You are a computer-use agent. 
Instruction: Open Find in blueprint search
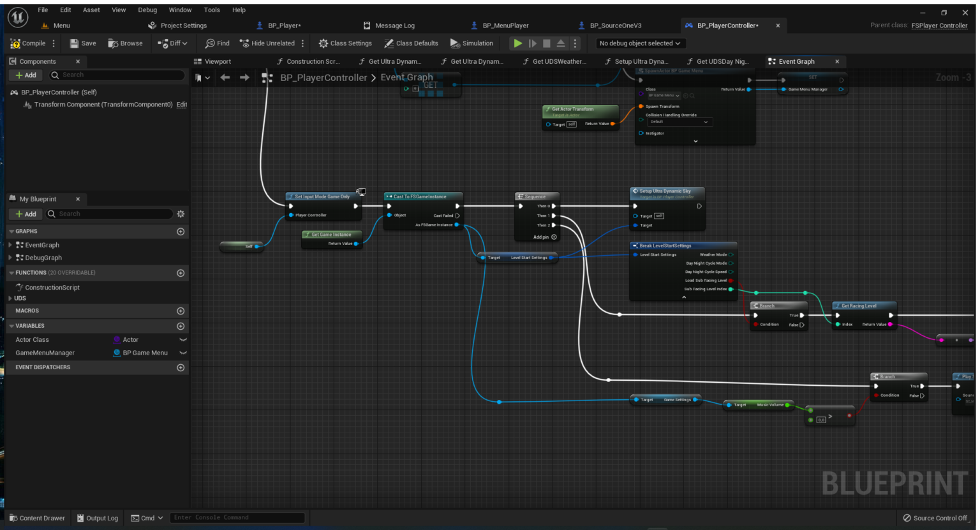tap(217, 43)
